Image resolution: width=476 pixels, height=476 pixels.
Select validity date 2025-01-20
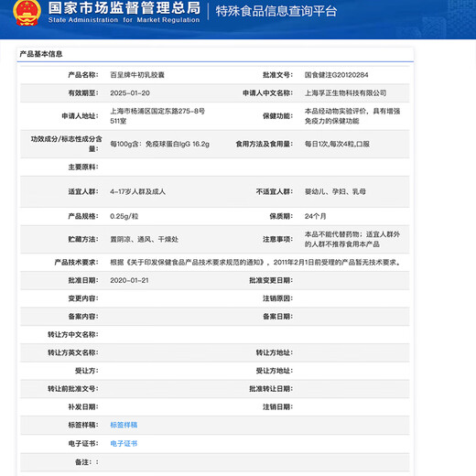click(130, 93)
